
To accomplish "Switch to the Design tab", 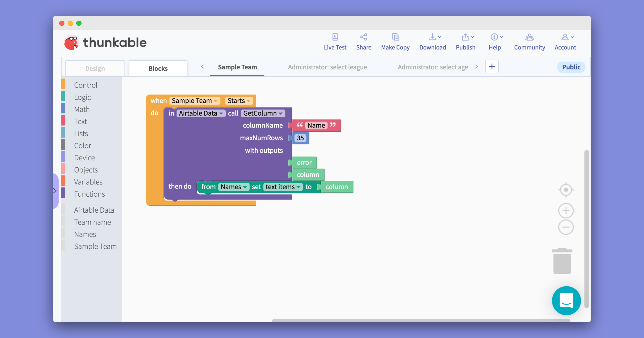I will [95, 68].
